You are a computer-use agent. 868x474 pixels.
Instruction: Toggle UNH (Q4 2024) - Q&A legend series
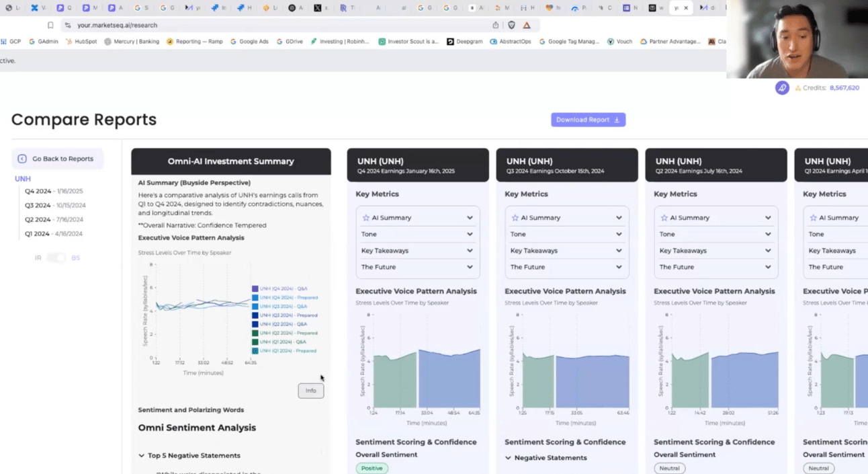point(284,288)
